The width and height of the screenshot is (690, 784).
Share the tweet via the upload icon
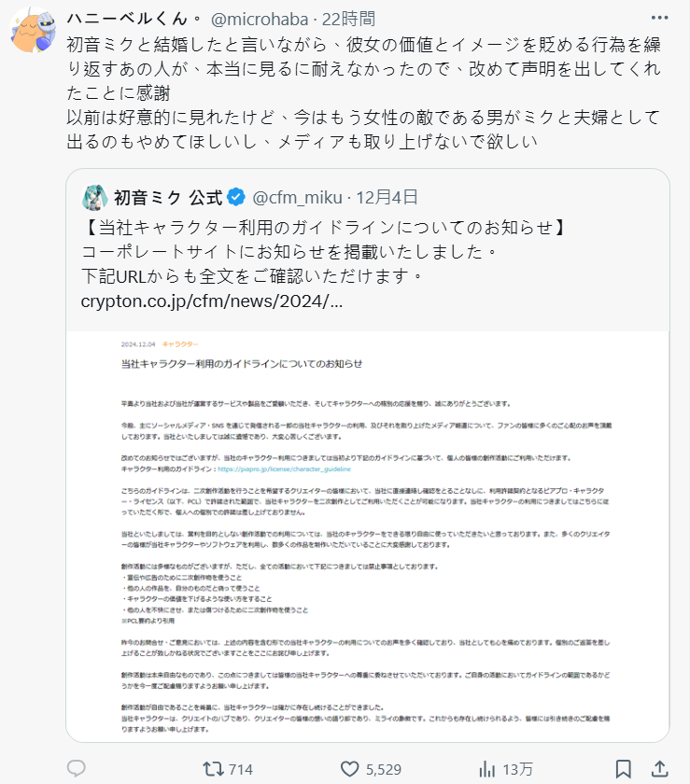click(x=659, y=769)
